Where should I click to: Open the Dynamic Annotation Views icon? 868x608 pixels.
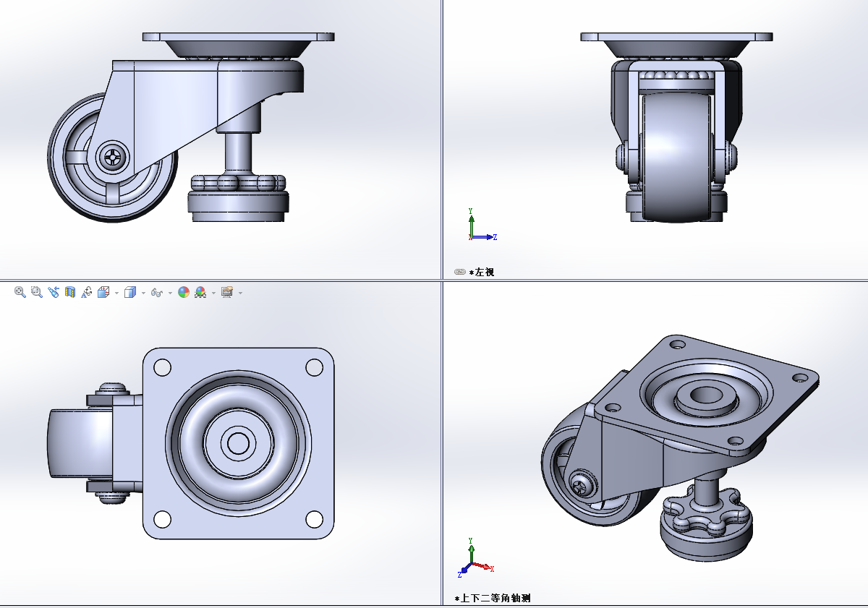87,292
